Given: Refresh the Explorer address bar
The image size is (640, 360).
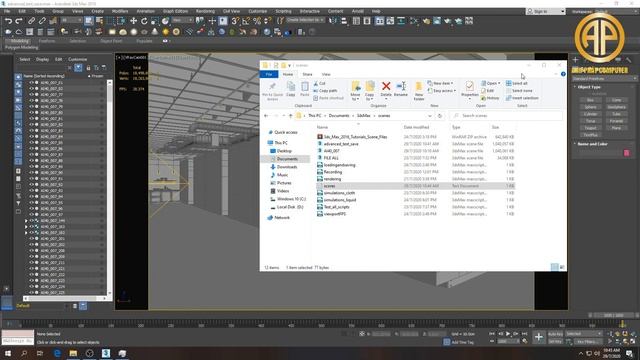Looking at the screenshot, I should tap(440, 116).
